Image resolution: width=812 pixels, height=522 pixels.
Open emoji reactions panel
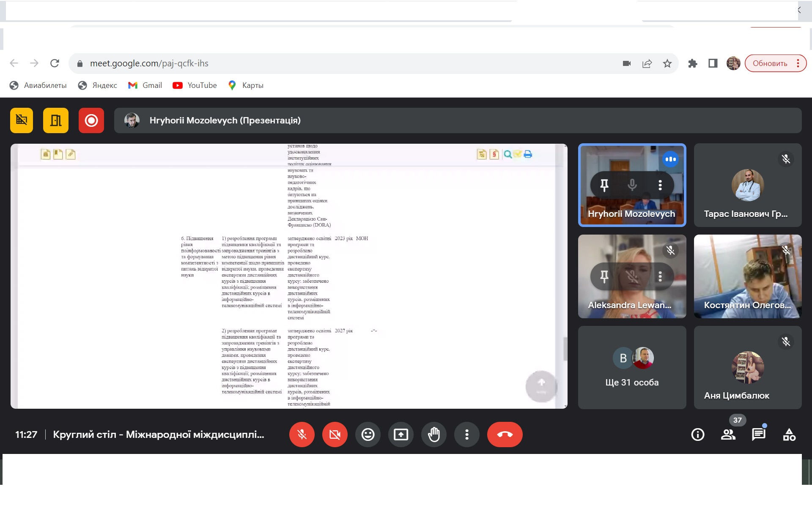click(x=368, y=435)
